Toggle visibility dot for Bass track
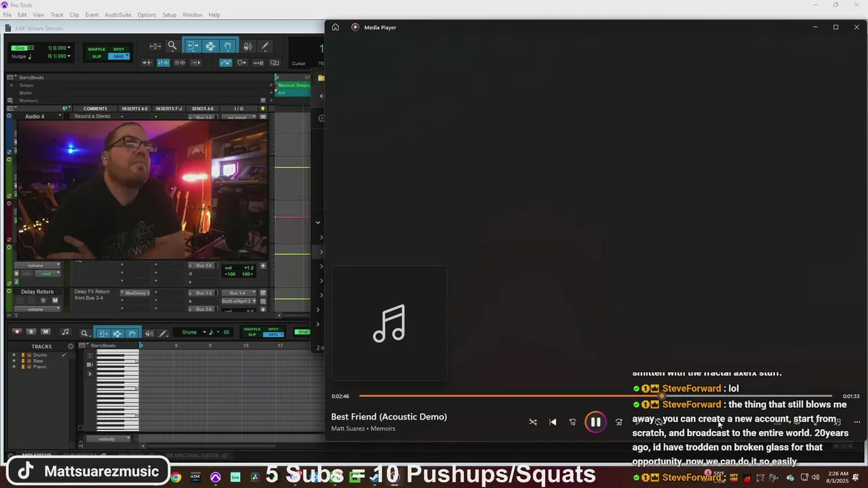 tap(14, 361)
